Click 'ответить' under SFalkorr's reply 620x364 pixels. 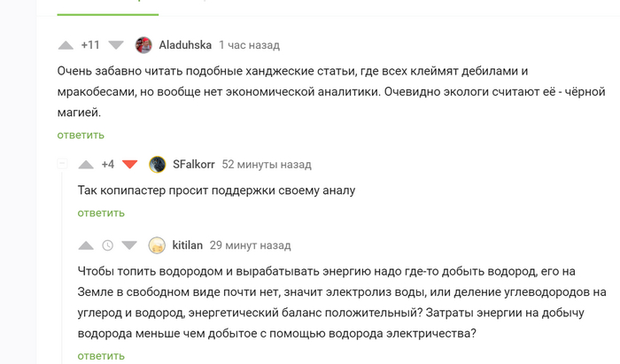(x=100, y=213)
